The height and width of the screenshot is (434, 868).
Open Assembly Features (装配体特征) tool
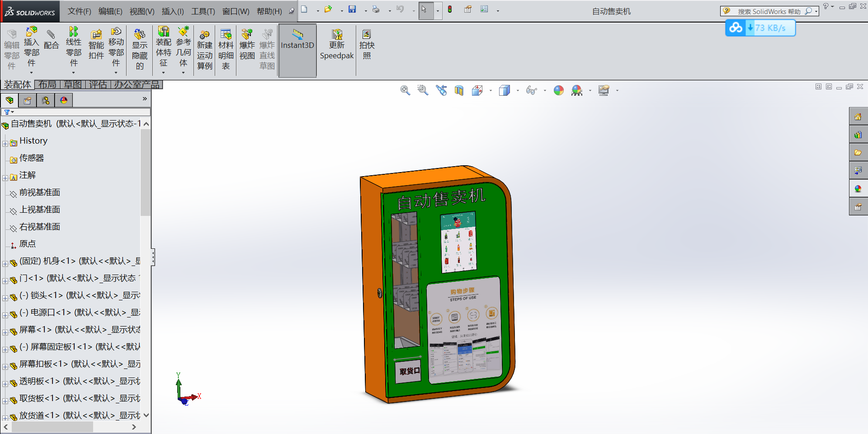coord(163,46)
